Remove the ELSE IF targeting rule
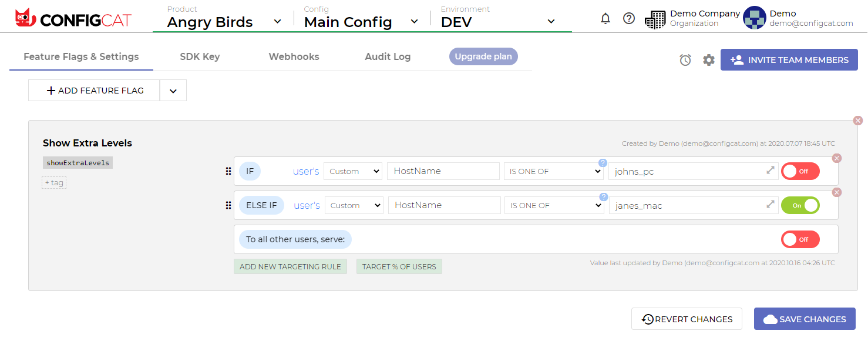The image size is (868, 344). (837, 192)
